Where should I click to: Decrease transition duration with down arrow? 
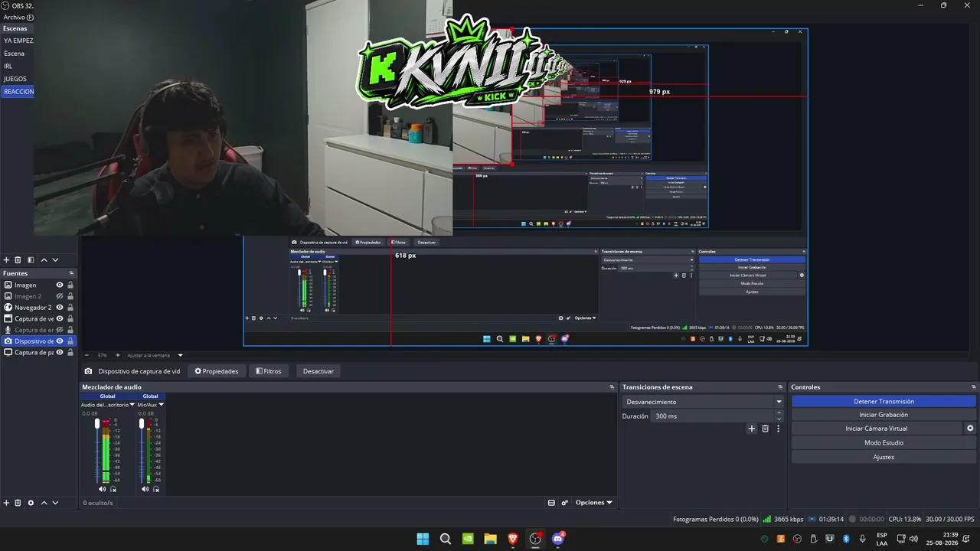click(779, 419)
